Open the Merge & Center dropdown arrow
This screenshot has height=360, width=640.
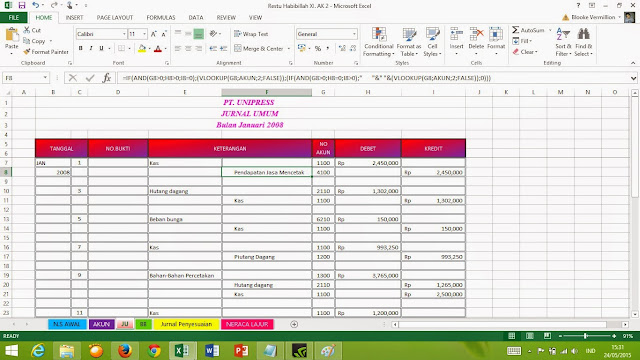tap(289, 49)
